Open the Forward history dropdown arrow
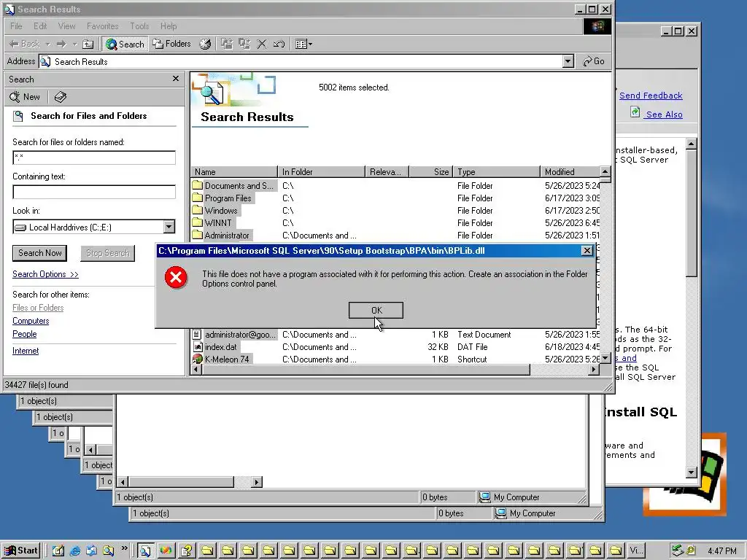 point(75,44)
